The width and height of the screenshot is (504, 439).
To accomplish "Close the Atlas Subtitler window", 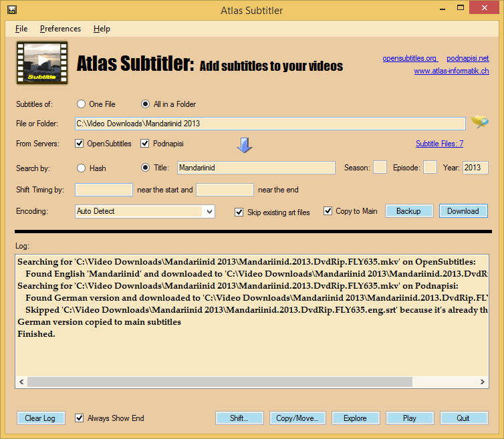I will pyautogui.click(x=485, y=8).
